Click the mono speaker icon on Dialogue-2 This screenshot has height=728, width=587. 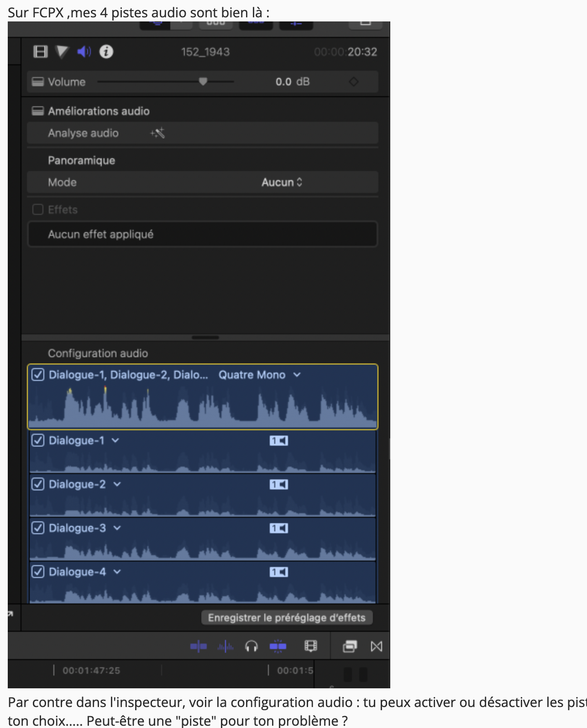(x=278, y=484)
